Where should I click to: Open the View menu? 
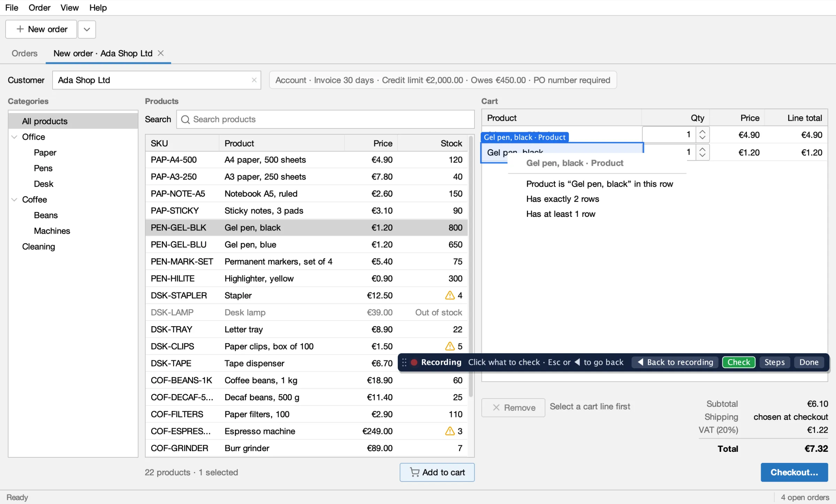pyautogui.click(x=69, y=8)
